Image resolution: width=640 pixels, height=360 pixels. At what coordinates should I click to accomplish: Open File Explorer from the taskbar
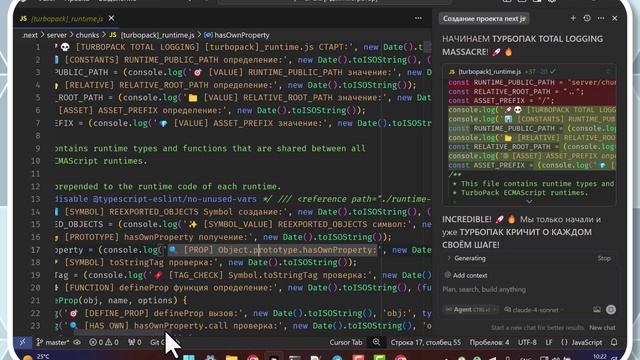pos(231,357)
